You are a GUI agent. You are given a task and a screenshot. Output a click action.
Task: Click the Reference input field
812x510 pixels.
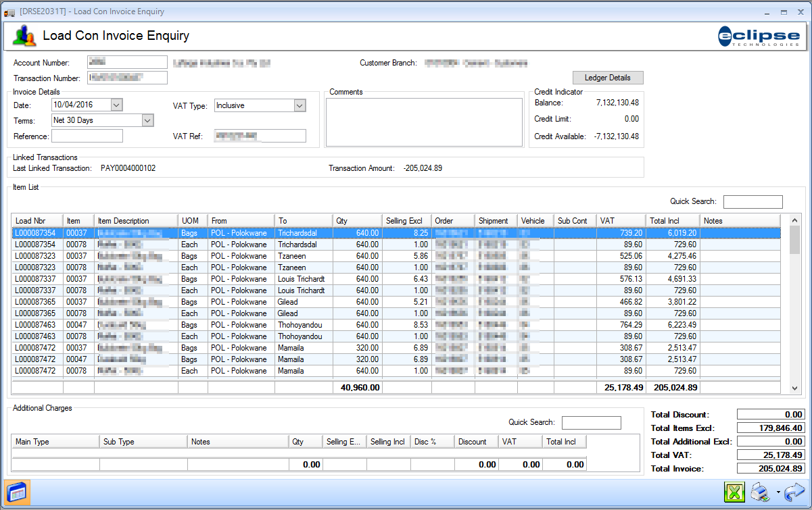(x=87, y=136)
